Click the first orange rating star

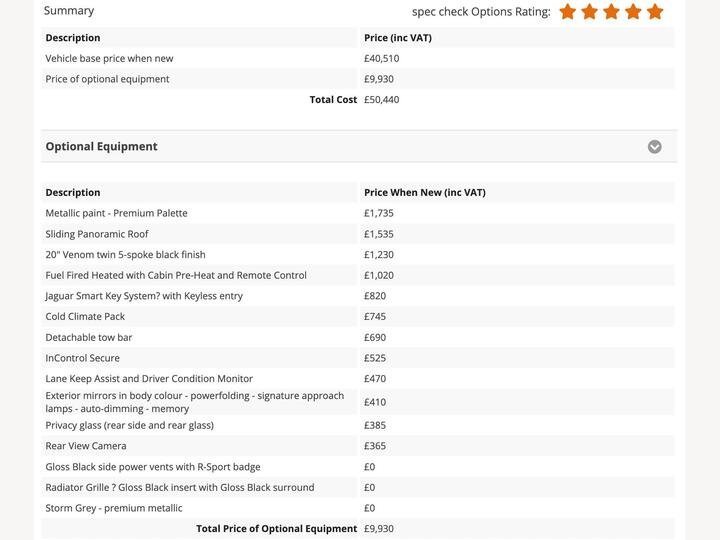tap(568, 11)
